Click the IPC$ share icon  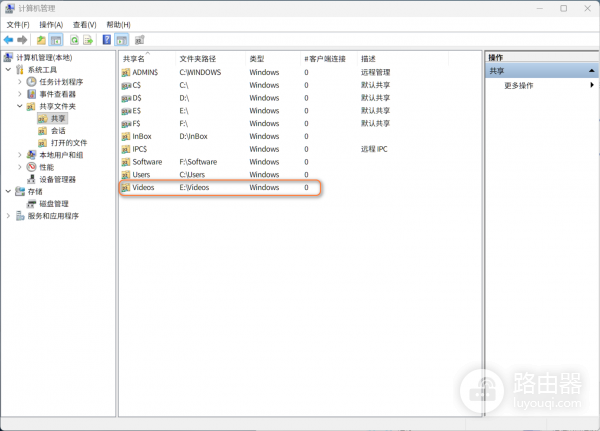point(126,149)
